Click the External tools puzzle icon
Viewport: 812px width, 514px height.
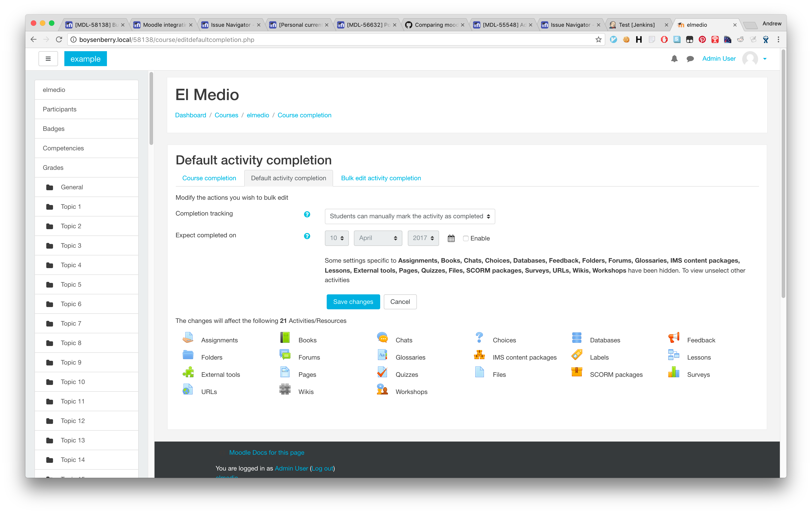tap(188, 372)
